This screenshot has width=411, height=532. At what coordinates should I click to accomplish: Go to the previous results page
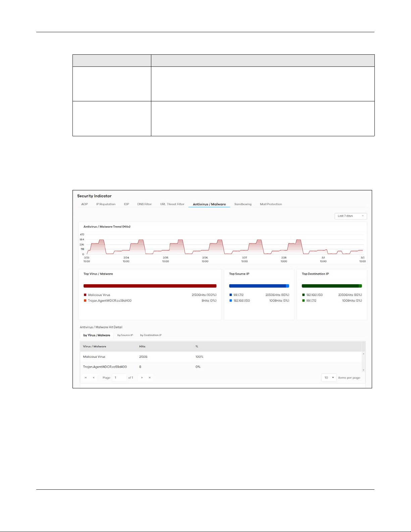(93, 378)
